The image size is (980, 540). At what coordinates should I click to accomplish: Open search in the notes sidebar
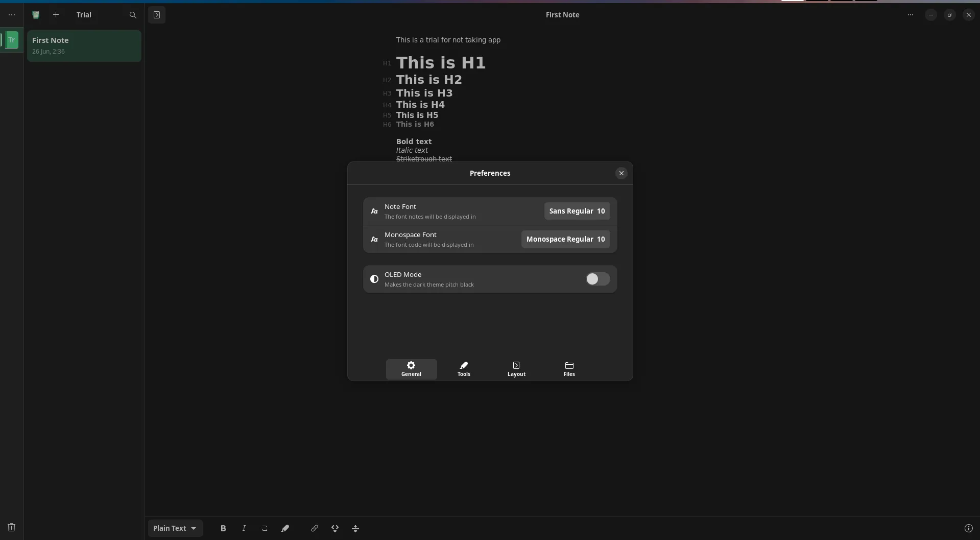(x=133, y=15)
